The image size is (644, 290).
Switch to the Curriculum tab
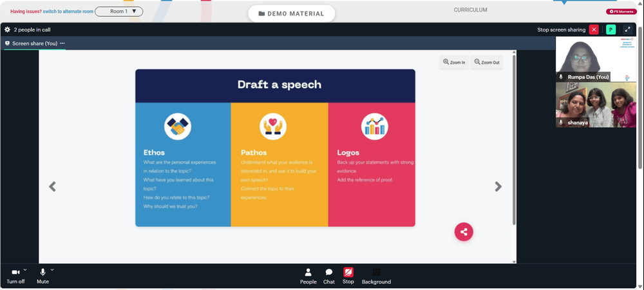470,10
